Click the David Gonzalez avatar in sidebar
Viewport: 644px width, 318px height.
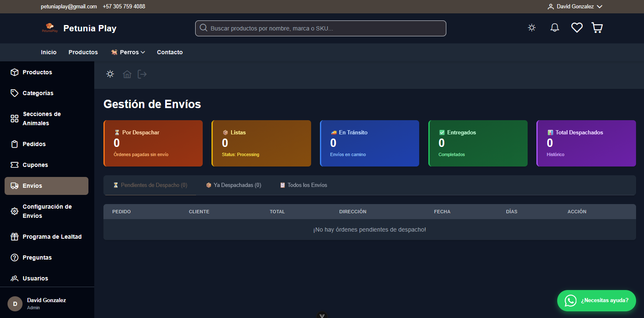pyautogui.click(x=15, y=304)
